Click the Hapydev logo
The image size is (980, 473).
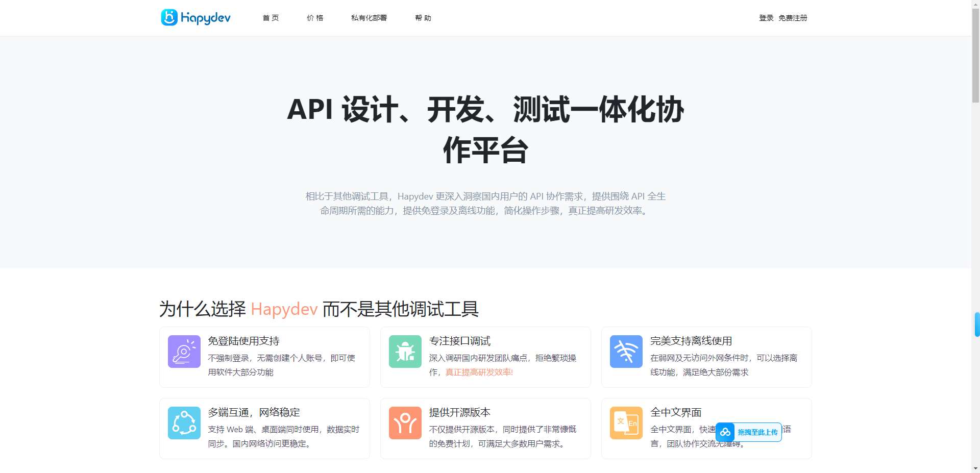(195, 18)
